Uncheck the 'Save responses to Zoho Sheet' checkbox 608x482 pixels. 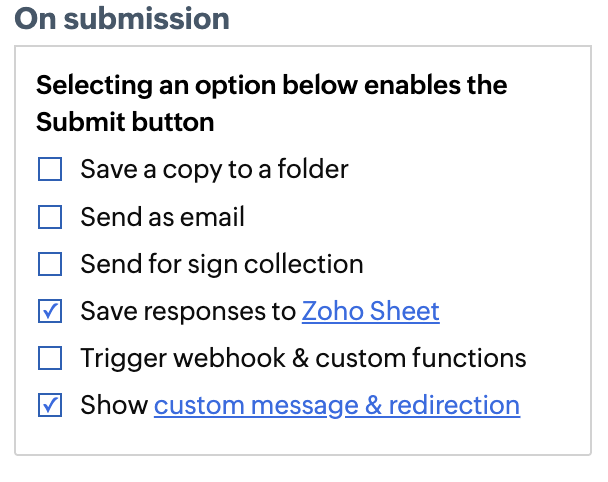[x=50, y=311]
